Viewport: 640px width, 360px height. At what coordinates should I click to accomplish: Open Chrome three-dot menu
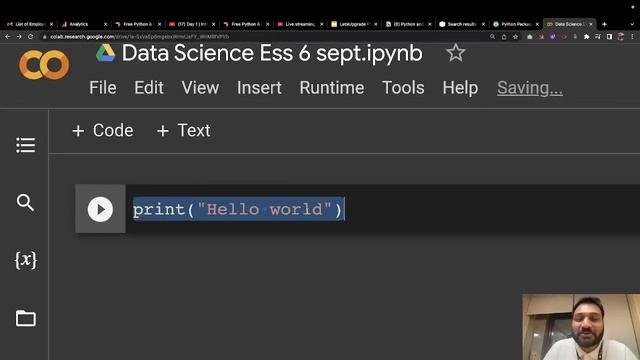tap(633, 37)
